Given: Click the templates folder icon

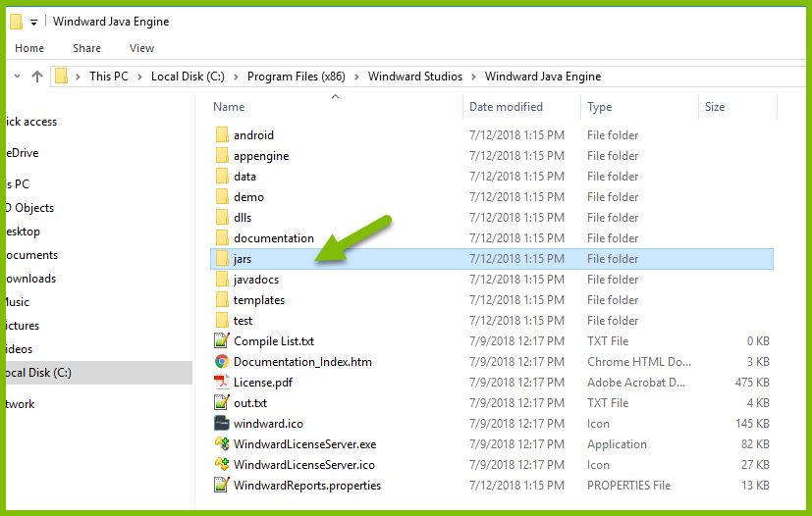Looking at the screenshot, I should (222, 300).
